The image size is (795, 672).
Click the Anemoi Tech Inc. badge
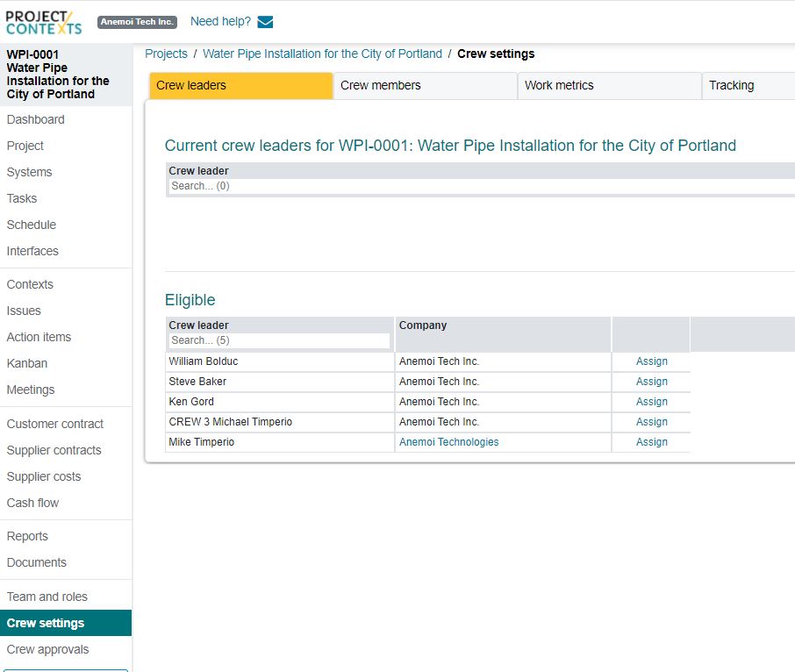tap(138, 22)
